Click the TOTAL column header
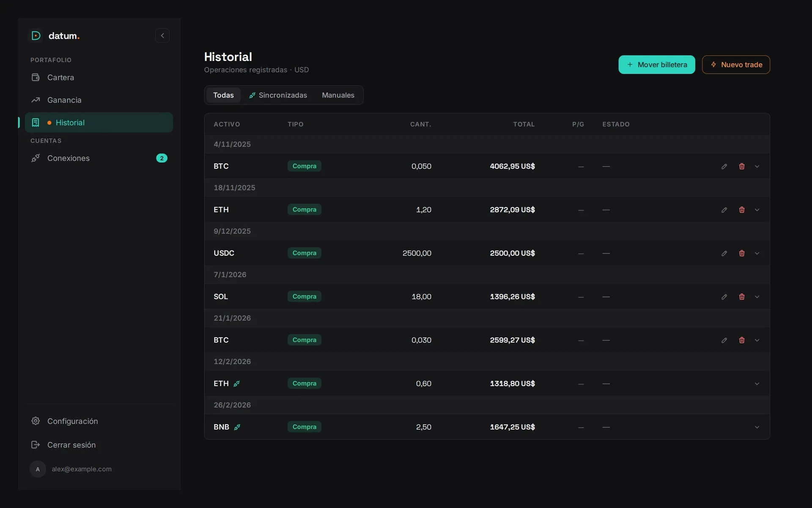 (524, 124)
